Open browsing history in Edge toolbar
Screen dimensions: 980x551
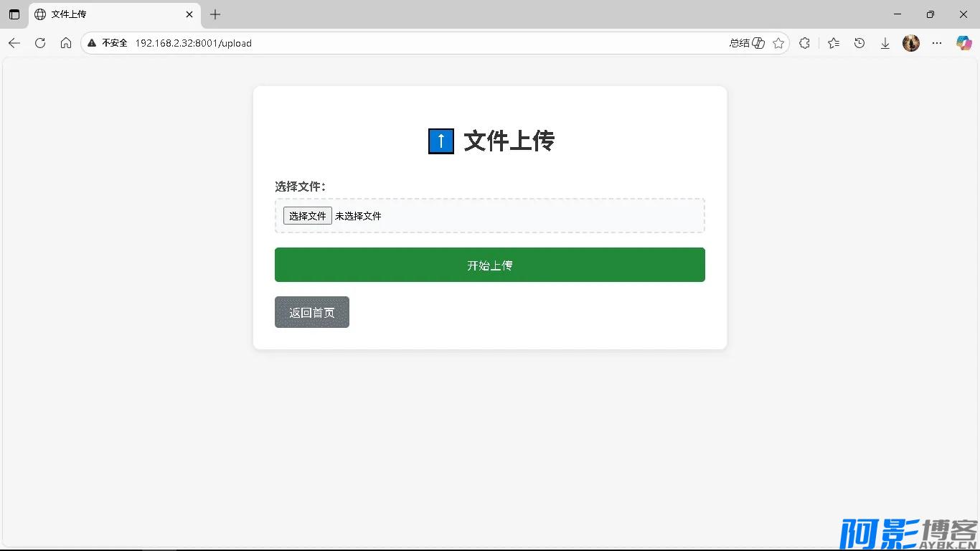click(859, 43)
